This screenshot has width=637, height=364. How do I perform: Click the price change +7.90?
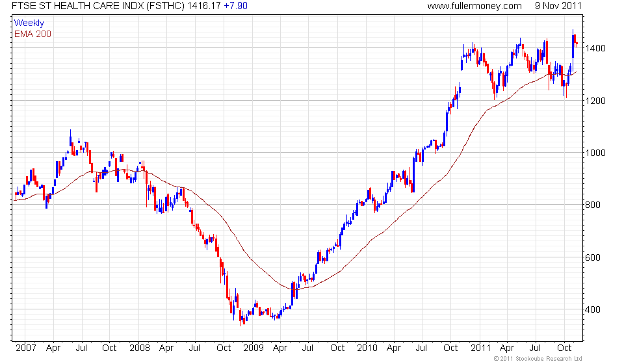pos(235,6)
